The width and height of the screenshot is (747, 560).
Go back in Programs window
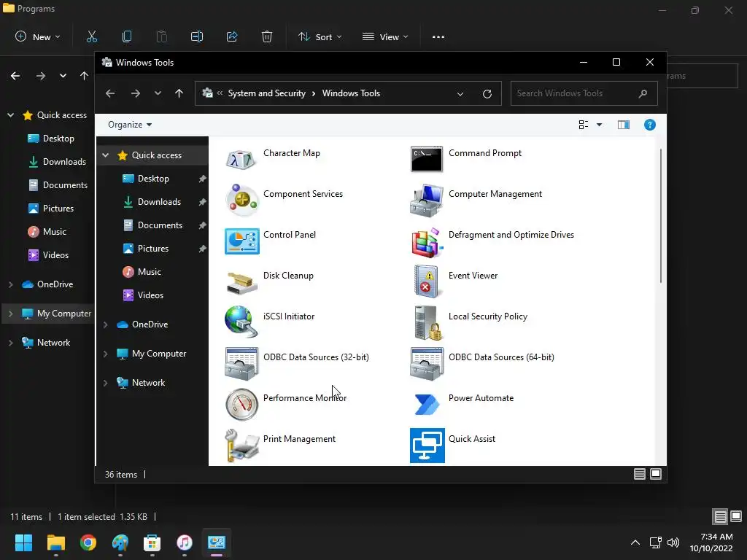(15, 76)
